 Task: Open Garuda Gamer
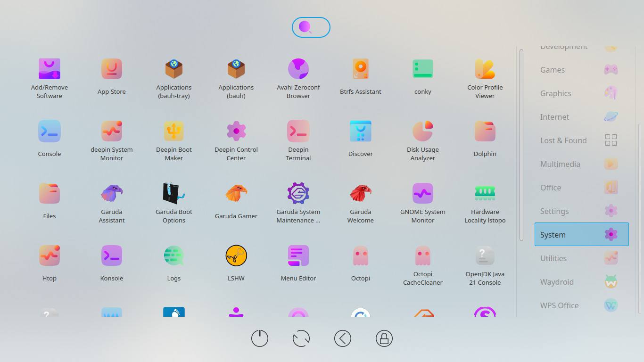point(236,202)
